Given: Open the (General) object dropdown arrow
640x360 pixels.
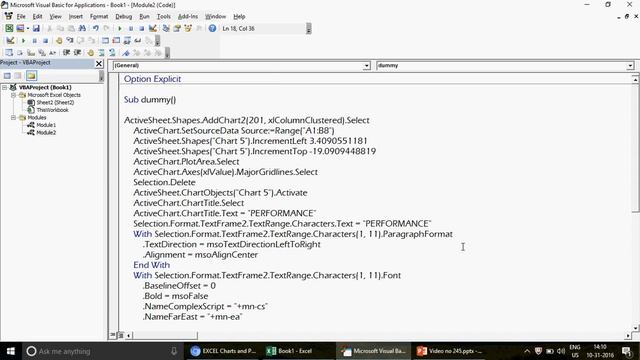Looking at the screenshot, I should [367, 65].
